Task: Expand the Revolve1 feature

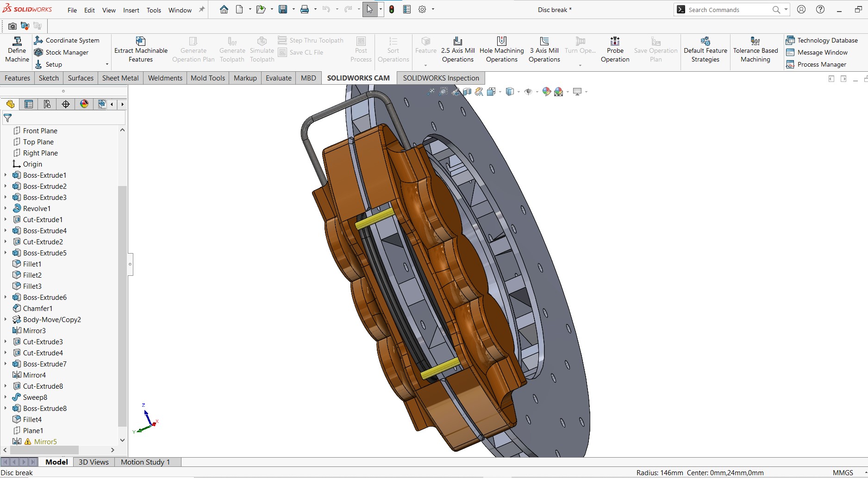Action: click(6, 208)
